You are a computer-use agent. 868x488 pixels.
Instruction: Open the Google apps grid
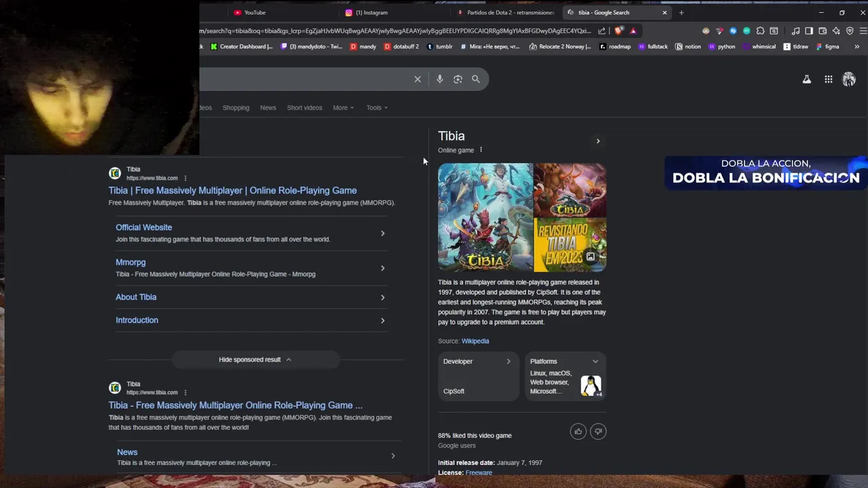tap(829, 79)
